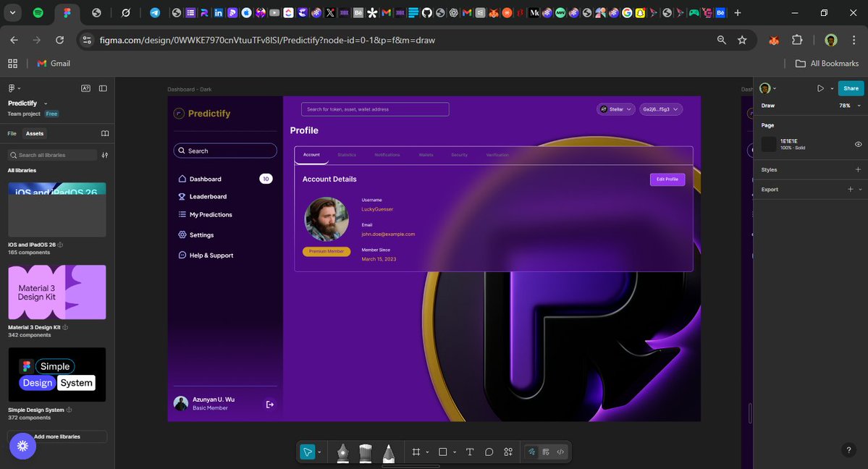Bookmark this page with the star icon

pyautogui.click(x=742, y=40)
